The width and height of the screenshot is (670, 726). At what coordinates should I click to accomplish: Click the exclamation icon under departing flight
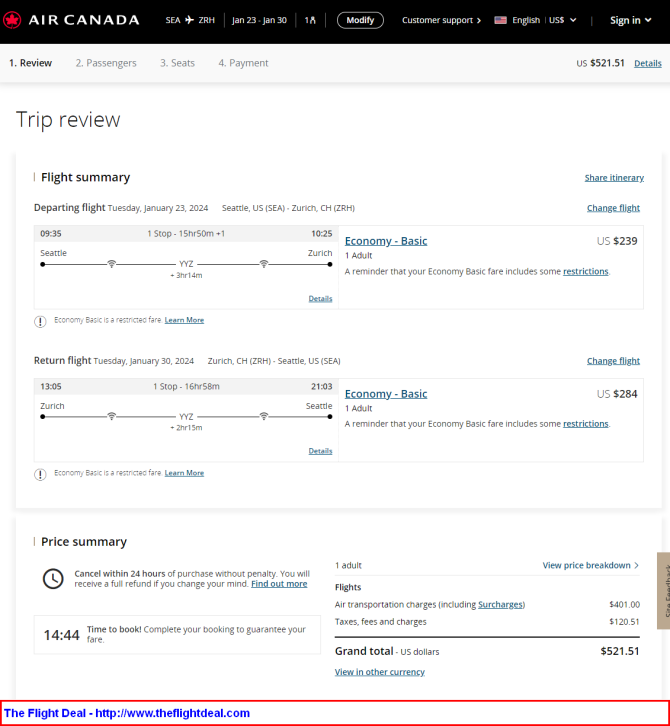pyautogui.click(x=40, y=321)
